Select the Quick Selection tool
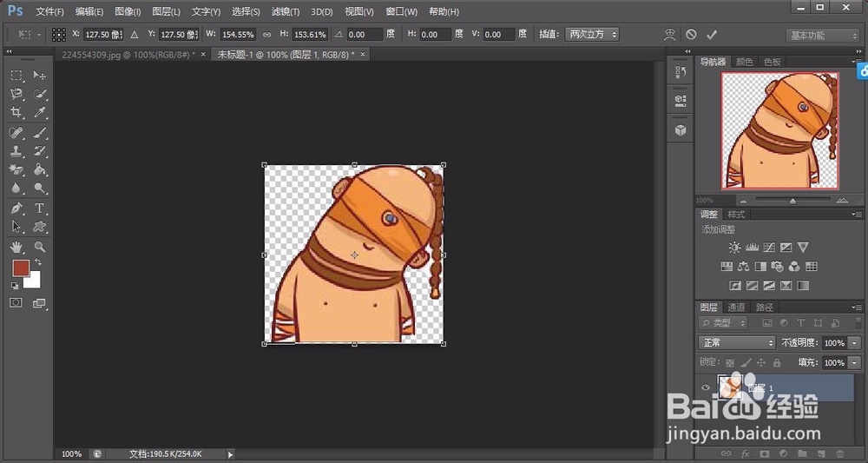Screen dimensions: 868x463 pyautogui.click(x=39, y=94)
